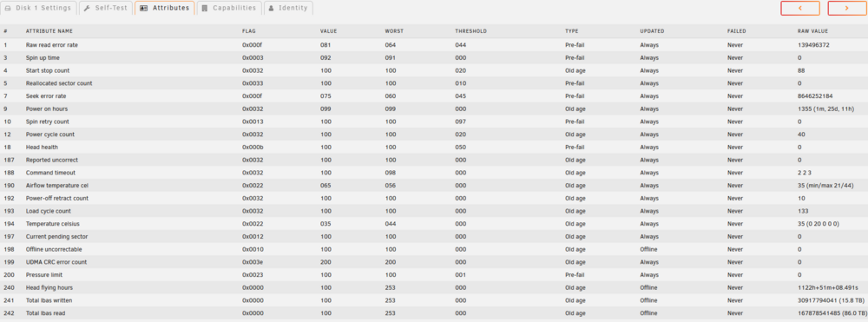Click the building icon on Capabilities tab
The height and width of the screenshot is (322, 868).
tap(206, 9)
